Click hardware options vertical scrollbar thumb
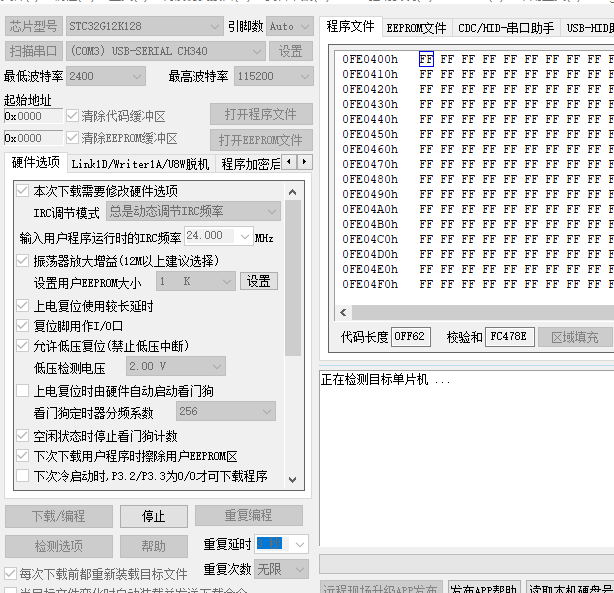The width and height of the screenshot is (614, 593). pos(293,277)
